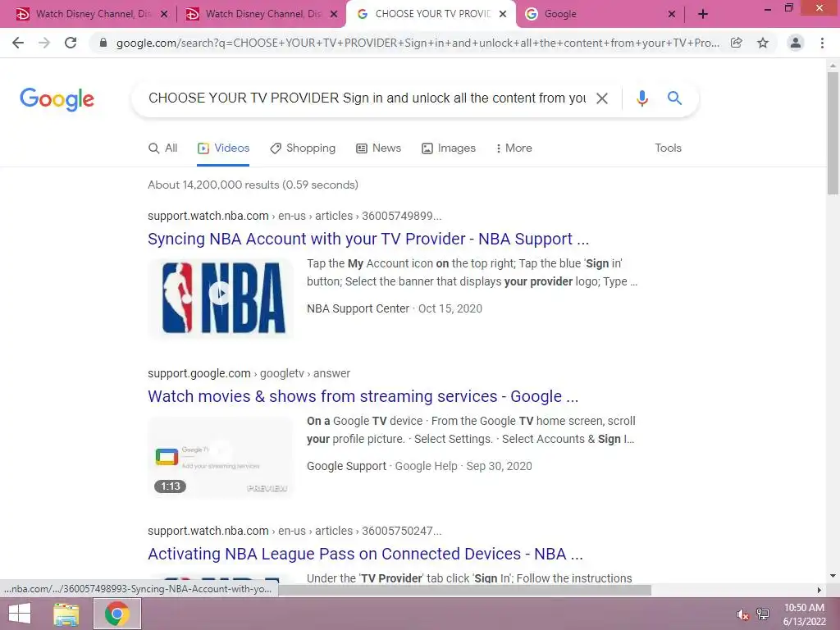Image resolution: width=840 pixels, height=630 pixels.
Task: Submit search with magnifier icon
Action: click(674, 98)
